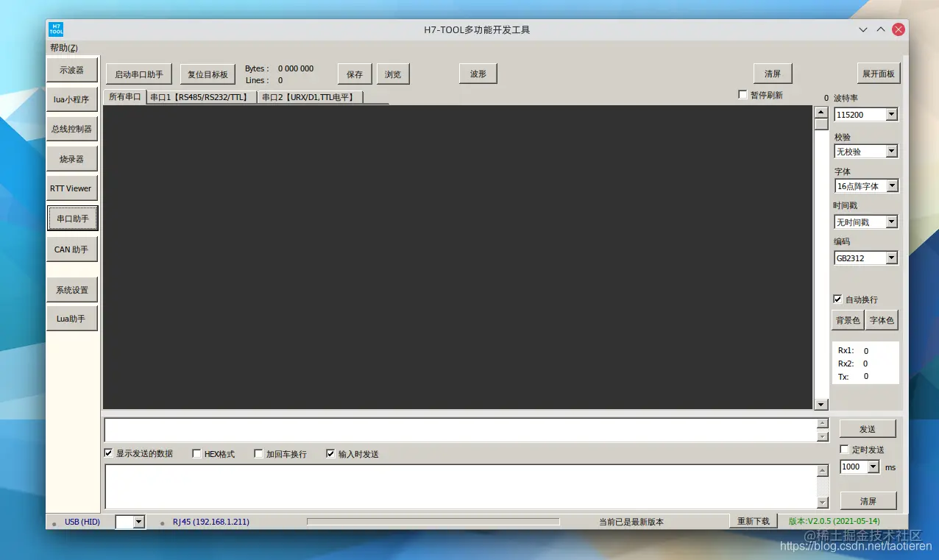Click output area scrollbar down arrow
This screenshot has width=939, height=560.
pos(821,405)
